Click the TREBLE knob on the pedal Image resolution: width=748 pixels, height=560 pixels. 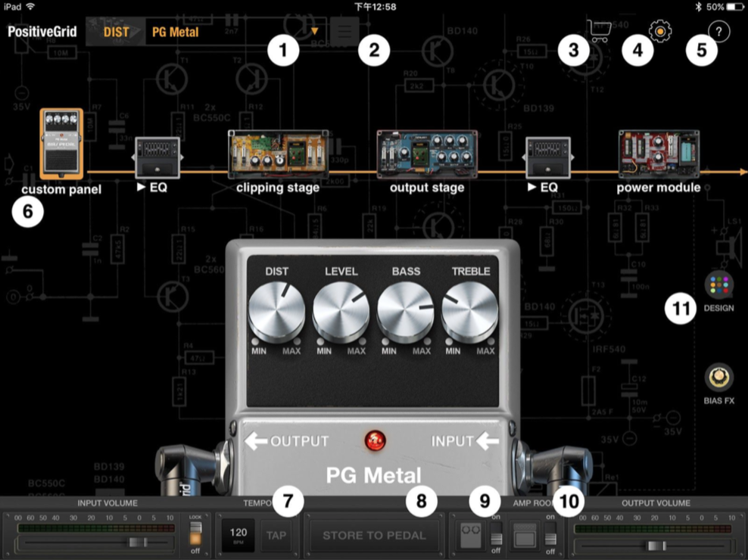pos(470,311)
